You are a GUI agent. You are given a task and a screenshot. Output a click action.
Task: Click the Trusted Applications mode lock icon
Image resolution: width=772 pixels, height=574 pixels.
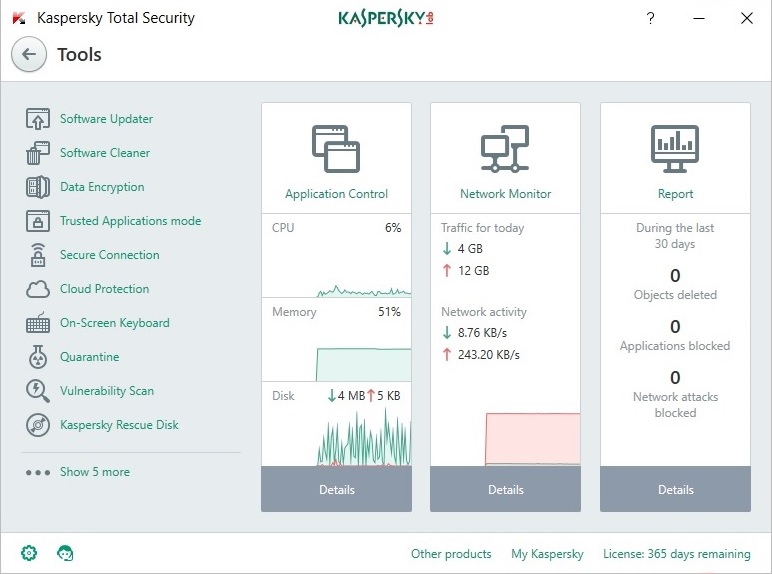point(38,221)
